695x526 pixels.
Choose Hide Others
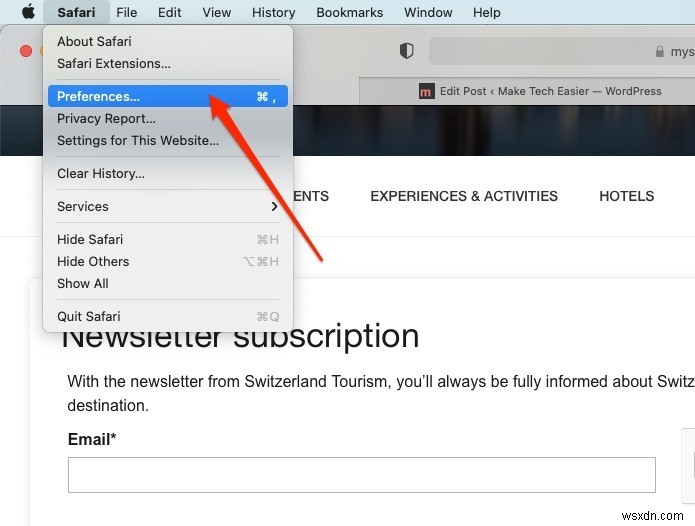tap(168, 261)
